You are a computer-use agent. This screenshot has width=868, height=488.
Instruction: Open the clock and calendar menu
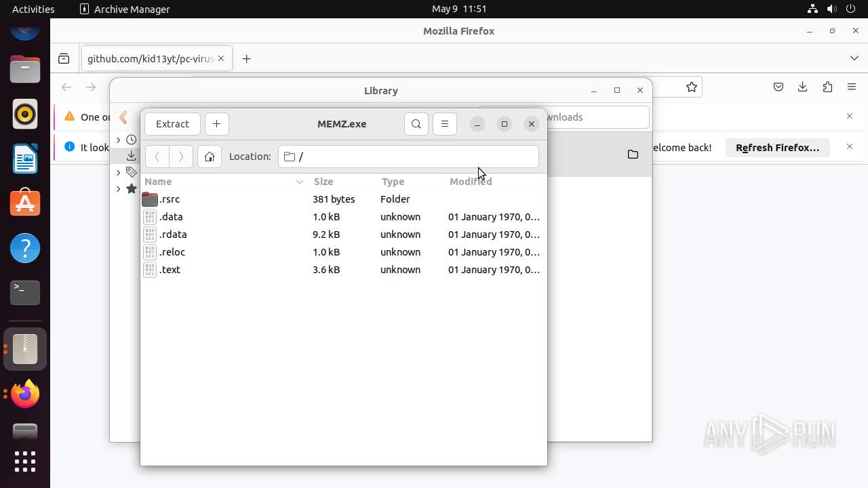pos(459,9)
